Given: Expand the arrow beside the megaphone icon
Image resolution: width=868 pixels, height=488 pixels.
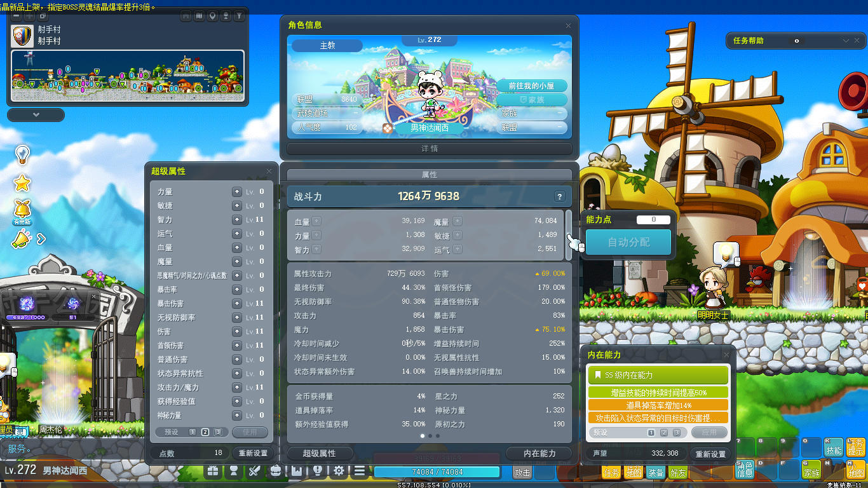Looking at the screenshot, I should 41,239.
